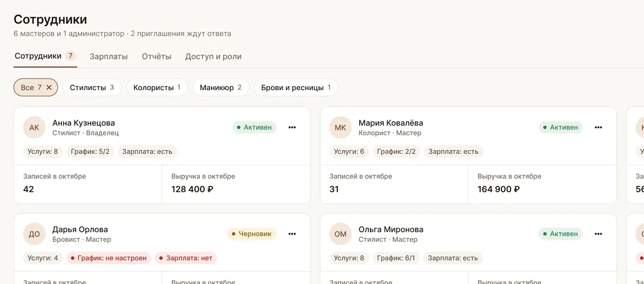Click Выручка в октябре label on Анна Кузнецова's card
Screen dimensions: 644x284
203,176
